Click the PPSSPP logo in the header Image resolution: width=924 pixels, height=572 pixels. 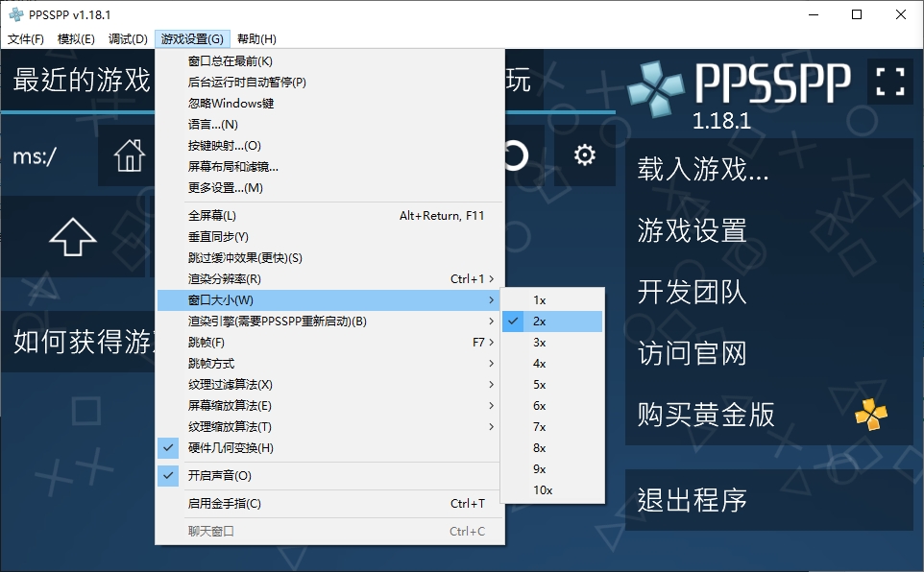click(x=739, y=86)
